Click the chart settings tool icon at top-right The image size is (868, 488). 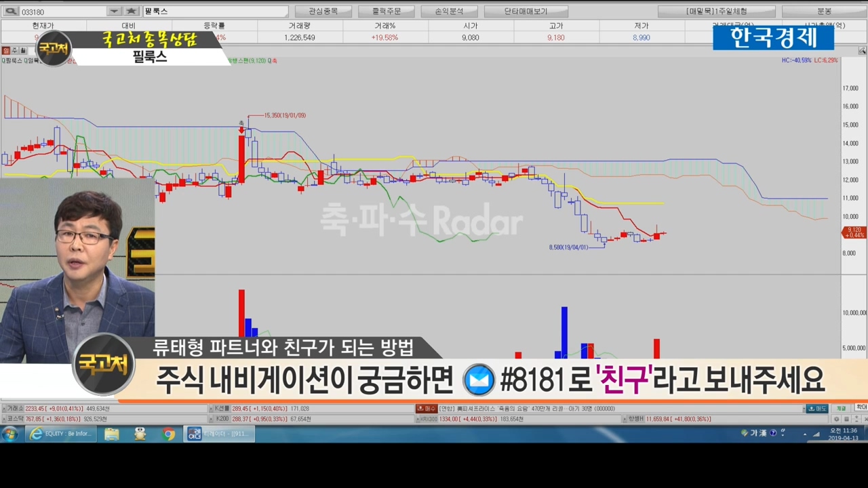click(862, 51)
